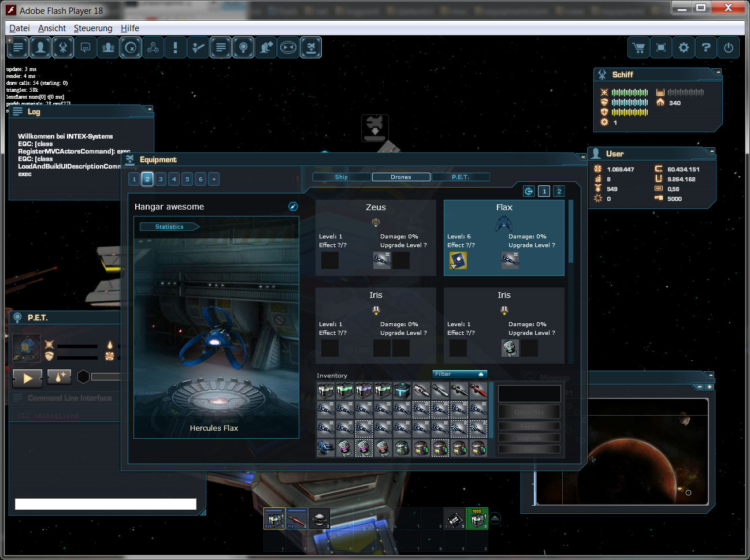Click the drone list scrollbar
The height and width of the screenshot is (560, 750).
(571, 232)
